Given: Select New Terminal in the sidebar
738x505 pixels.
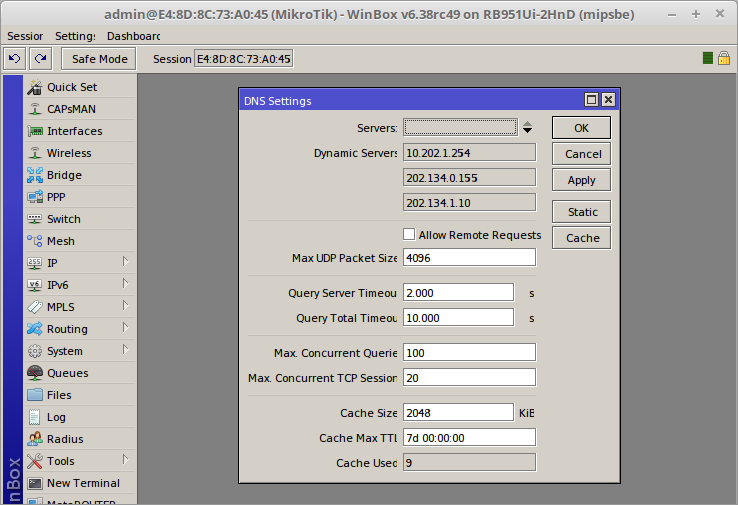Looking at the screenshot, I should (80, 483).
